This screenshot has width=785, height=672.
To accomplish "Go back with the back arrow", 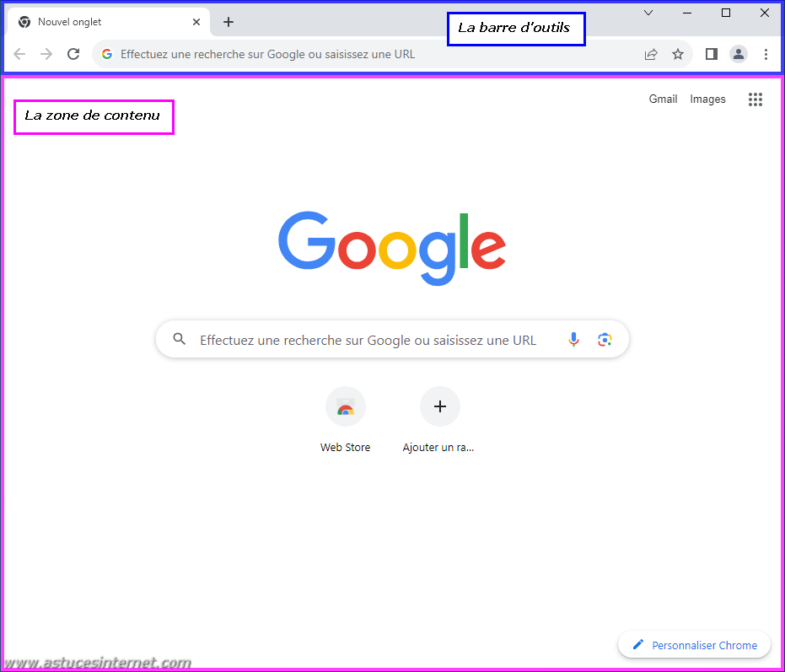I will [x=19, y=54].
